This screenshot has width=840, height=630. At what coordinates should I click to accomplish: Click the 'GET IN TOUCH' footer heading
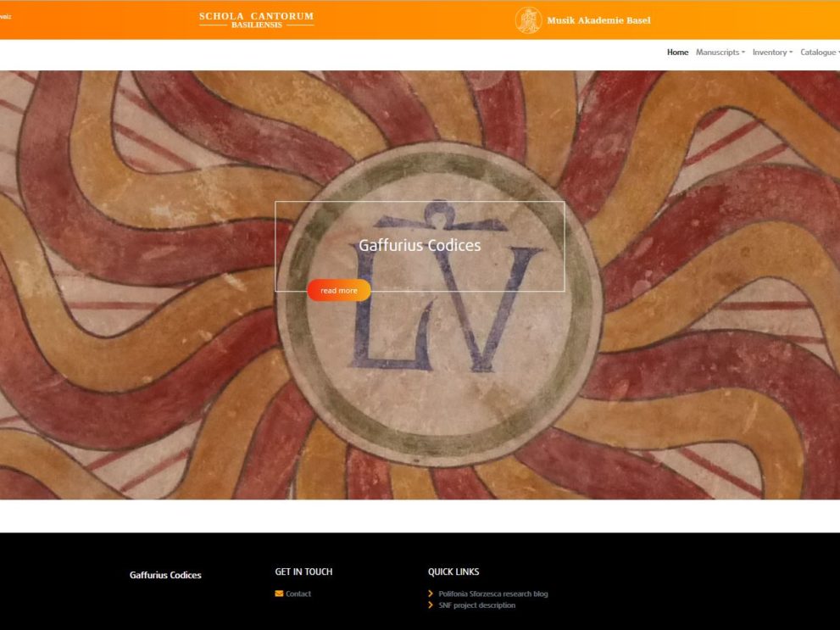303,571
